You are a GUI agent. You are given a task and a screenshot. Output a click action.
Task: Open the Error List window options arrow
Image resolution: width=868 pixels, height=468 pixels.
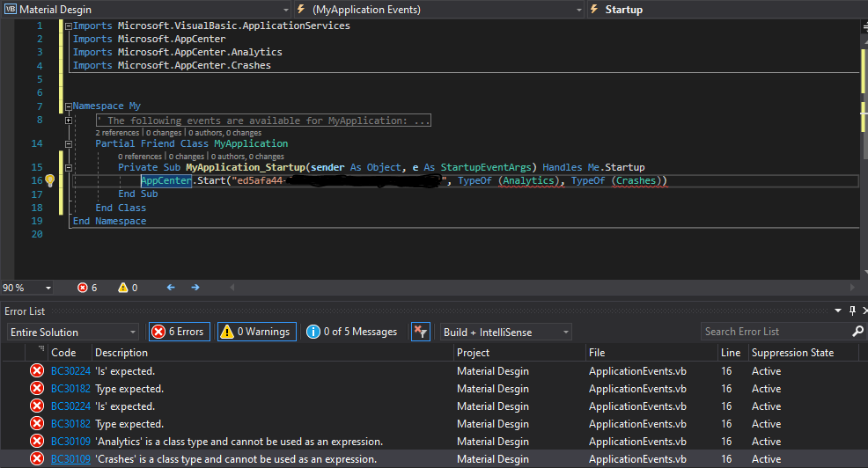[838, 311]
